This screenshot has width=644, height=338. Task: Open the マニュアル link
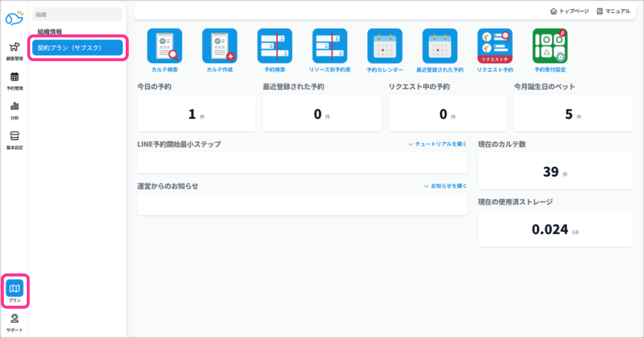[613, 11]
